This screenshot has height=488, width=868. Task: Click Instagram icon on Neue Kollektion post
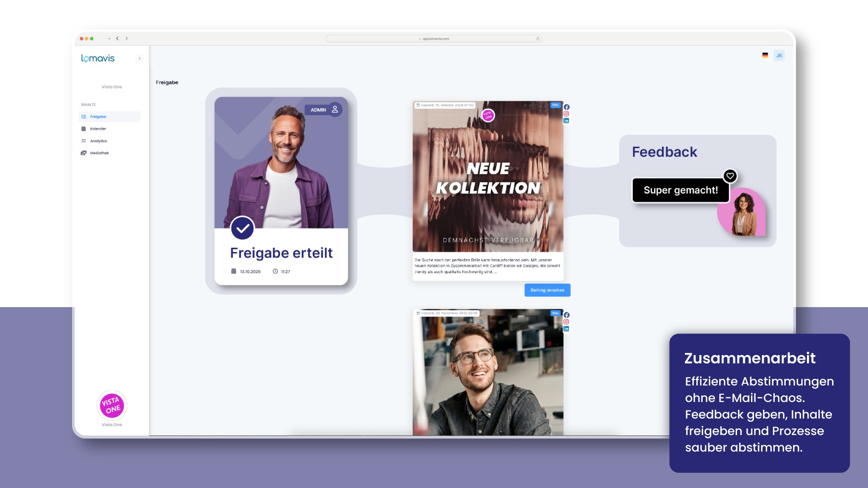point(566,114)
